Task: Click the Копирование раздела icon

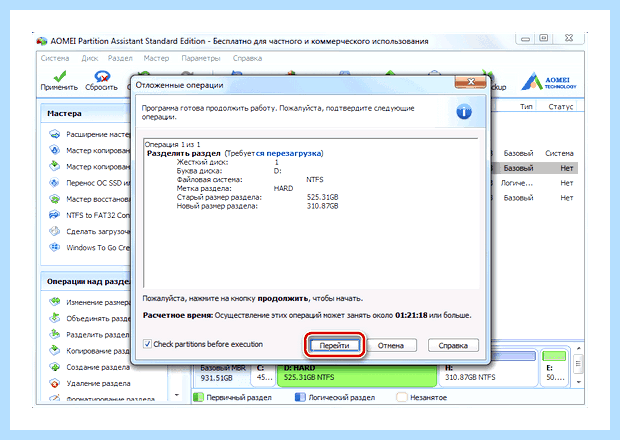Action: coord(55,351)
